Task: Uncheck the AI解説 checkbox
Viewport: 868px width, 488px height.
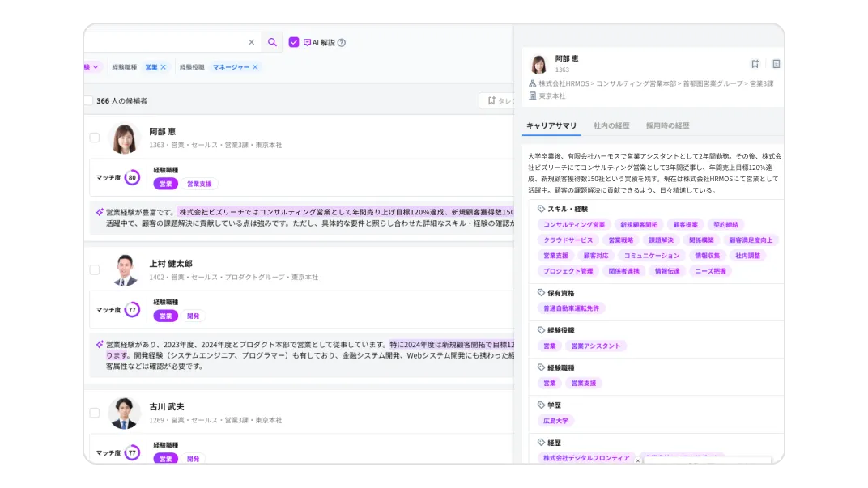Action: pos(294,42)
